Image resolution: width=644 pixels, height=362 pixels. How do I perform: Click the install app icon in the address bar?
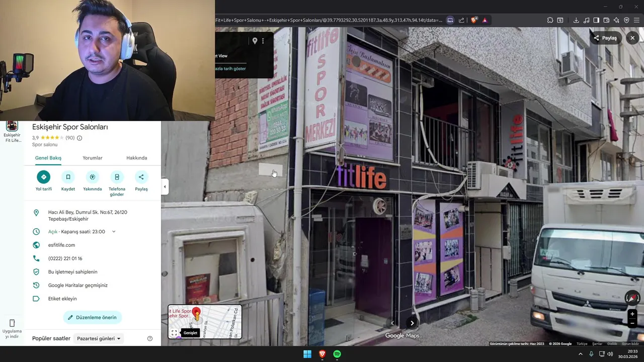tap(450, 20)
